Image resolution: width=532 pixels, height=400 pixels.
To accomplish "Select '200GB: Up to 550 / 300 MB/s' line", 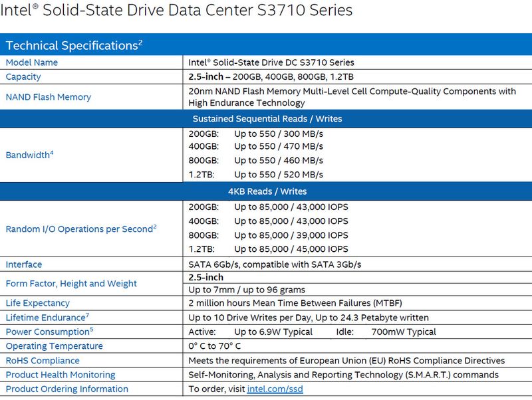I will tap(255, 134).
